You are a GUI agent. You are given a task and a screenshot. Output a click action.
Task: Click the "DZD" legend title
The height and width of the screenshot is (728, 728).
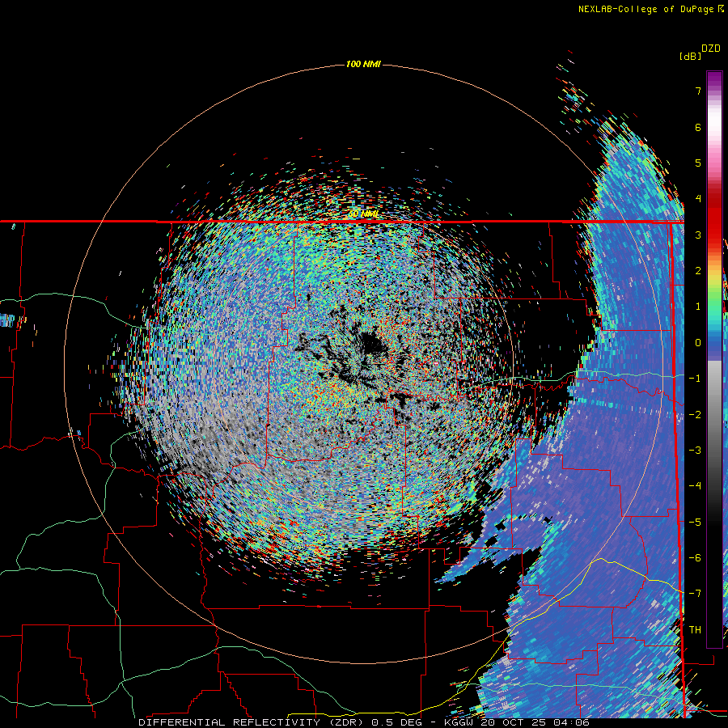(711, 49)
